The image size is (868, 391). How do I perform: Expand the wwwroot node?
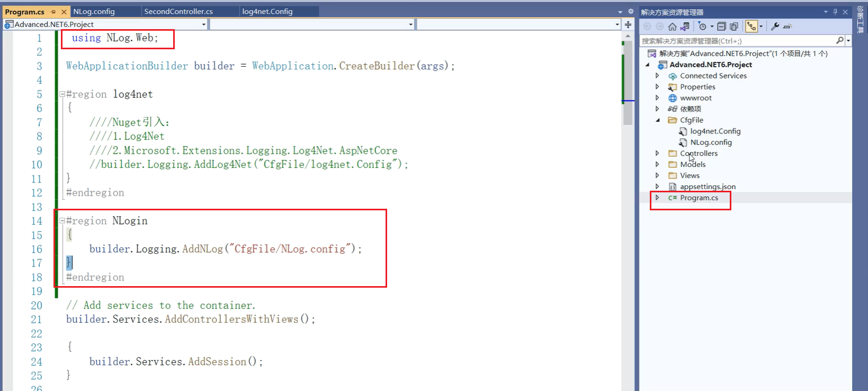658,98
